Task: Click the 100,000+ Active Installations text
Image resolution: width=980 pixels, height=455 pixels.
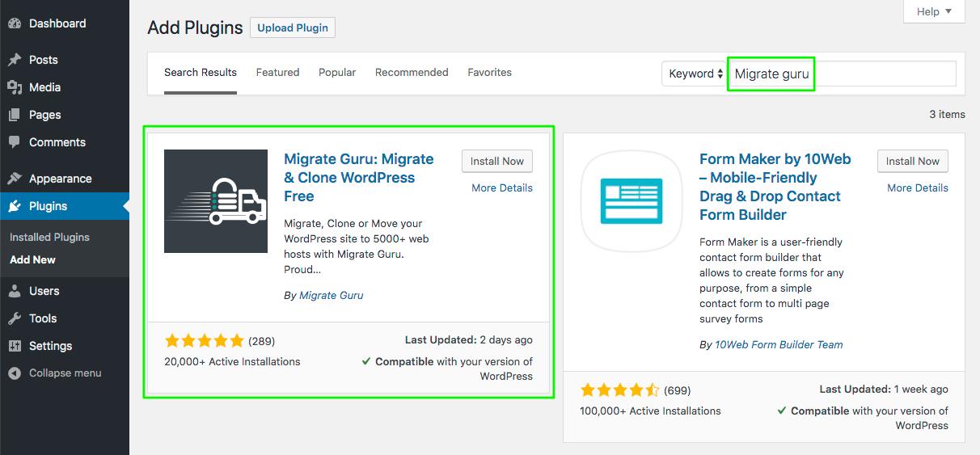Action: coord(650,411)
